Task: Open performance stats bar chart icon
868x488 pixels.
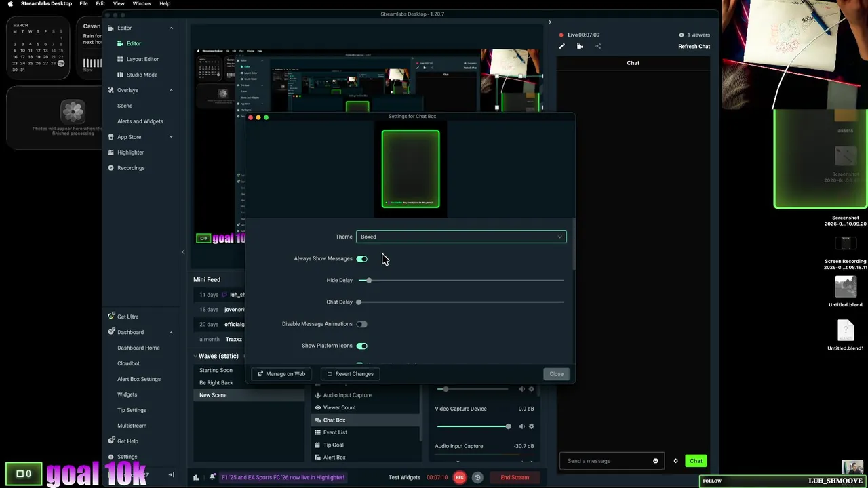Action: coord(196,477)
